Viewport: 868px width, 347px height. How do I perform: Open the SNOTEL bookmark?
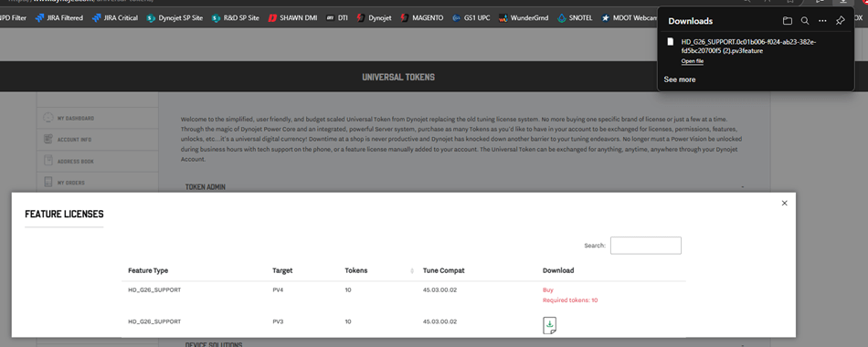tap(575, 17)
